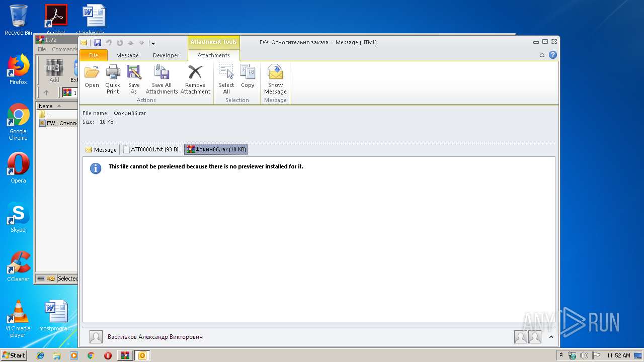Open Internet Explorer in taskbar
This screenshot has height=362, width=644.
click(40, 355)
